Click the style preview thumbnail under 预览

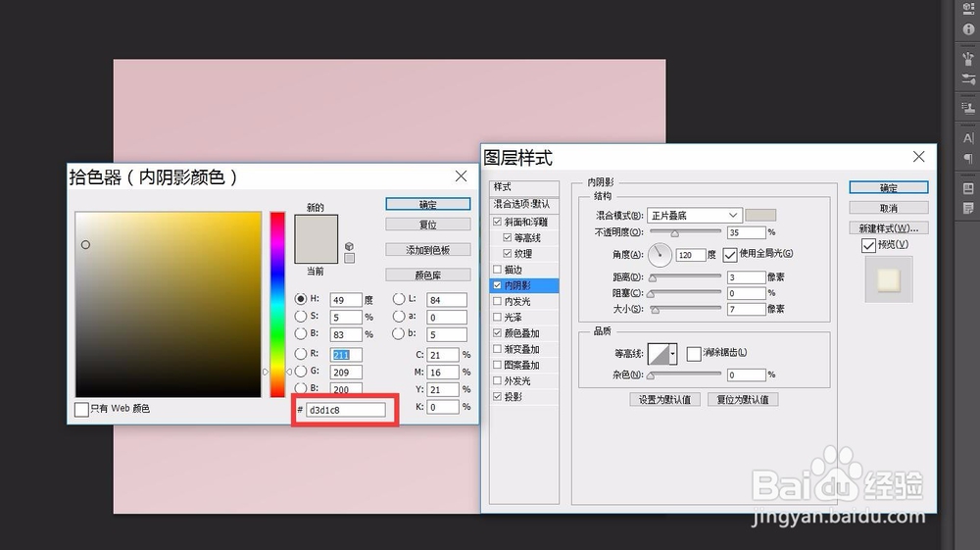(889, 280)
